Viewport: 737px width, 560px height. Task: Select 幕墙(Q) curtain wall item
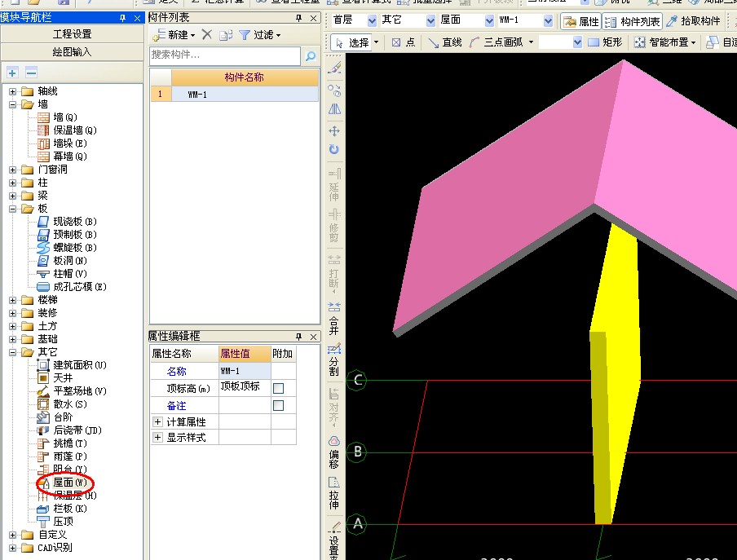click(x=70, y=157)
